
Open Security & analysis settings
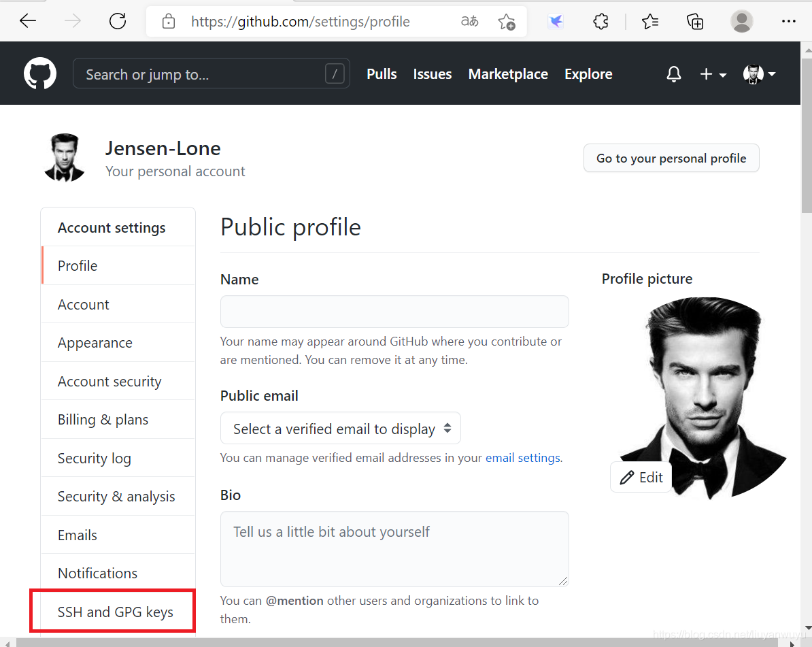coord(118,496)
